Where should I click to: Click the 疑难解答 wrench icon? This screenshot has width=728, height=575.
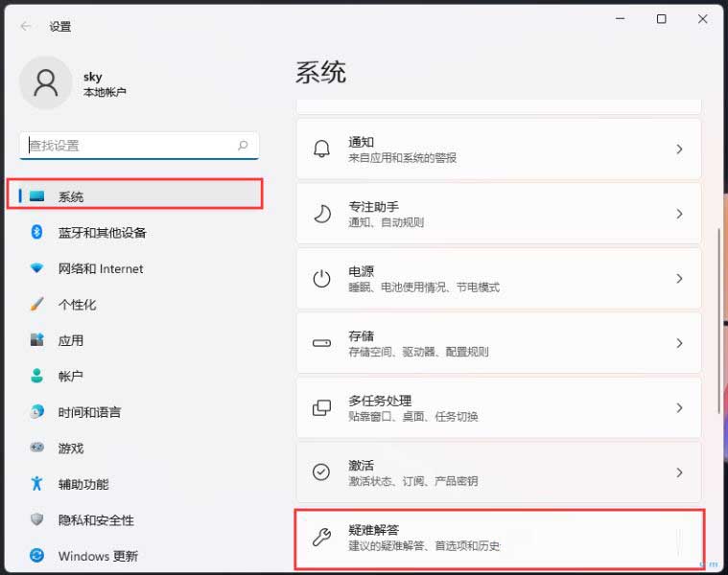pos(321,537)
